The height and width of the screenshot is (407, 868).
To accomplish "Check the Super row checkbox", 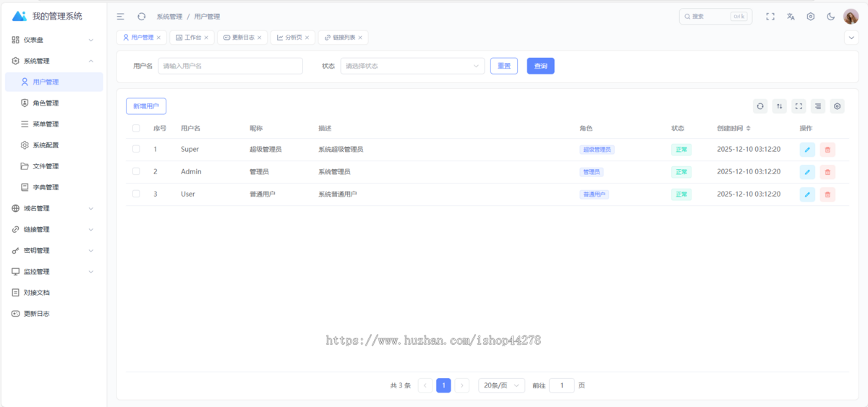I will click(136, 149).
